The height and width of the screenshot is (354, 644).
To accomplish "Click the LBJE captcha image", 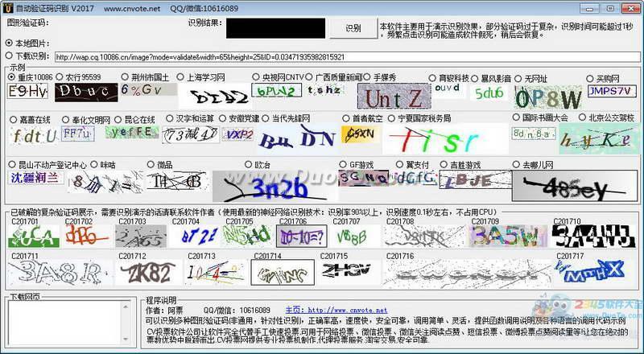I will 475,180.
